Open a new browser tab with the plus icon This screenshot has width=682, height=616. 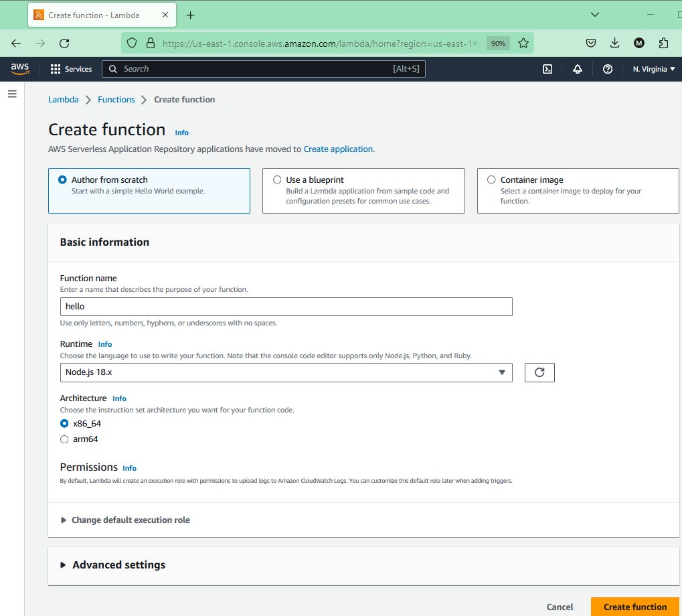(191, 15)
